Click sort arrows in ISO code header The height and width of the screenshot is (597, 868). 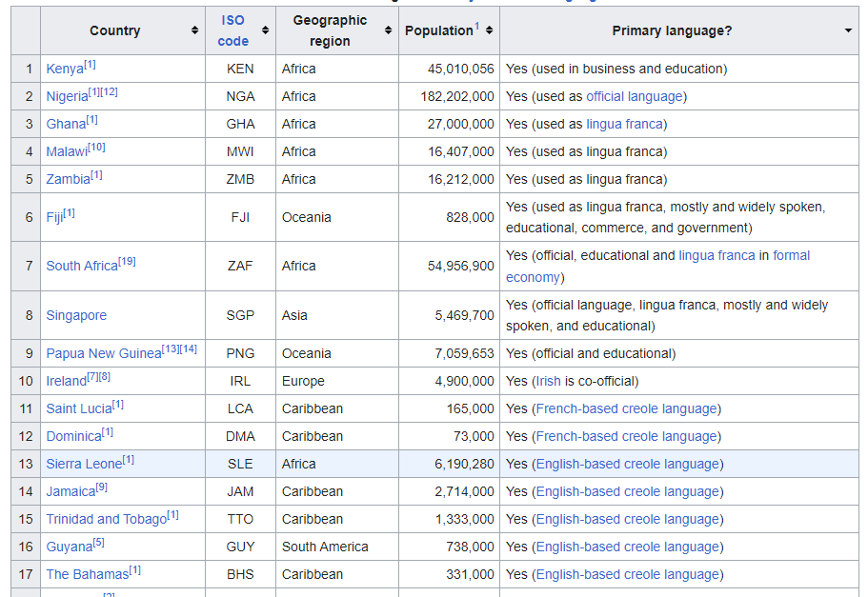(265, 31)
